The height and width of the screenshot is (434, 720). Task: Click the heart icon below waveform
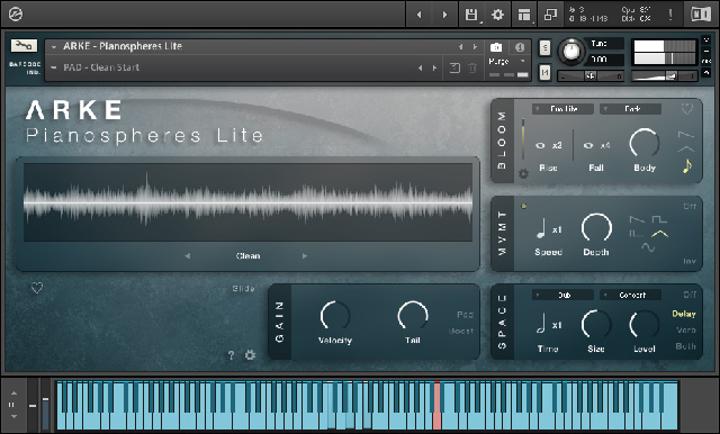37,287
